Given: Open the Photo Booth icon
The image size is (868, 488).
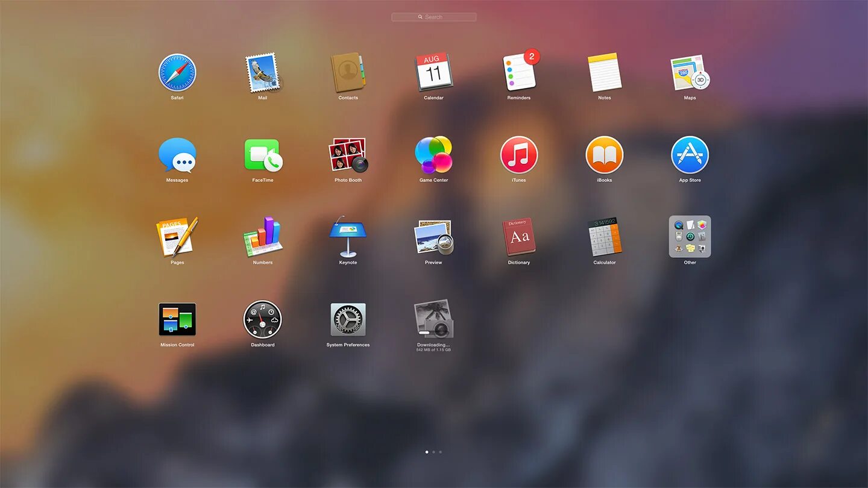Looking at the screenshot, I should (348, 155).
